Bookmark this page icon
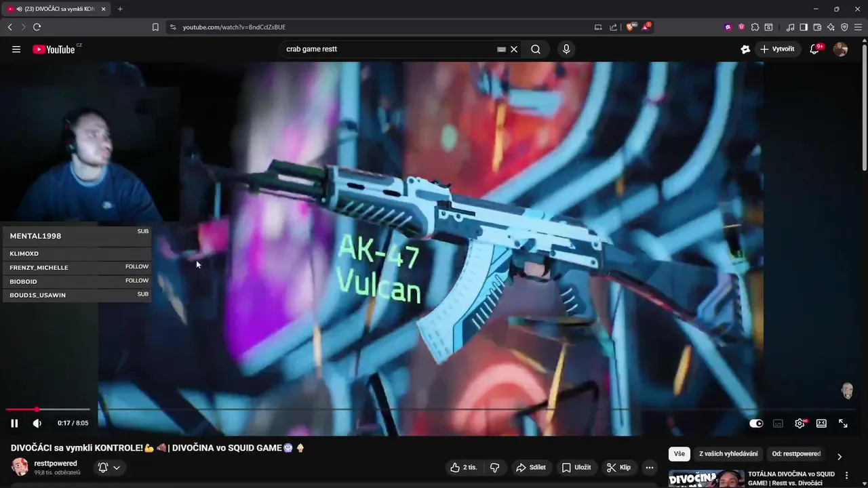This screenshot has height=488, width=868. pos(155,27)
